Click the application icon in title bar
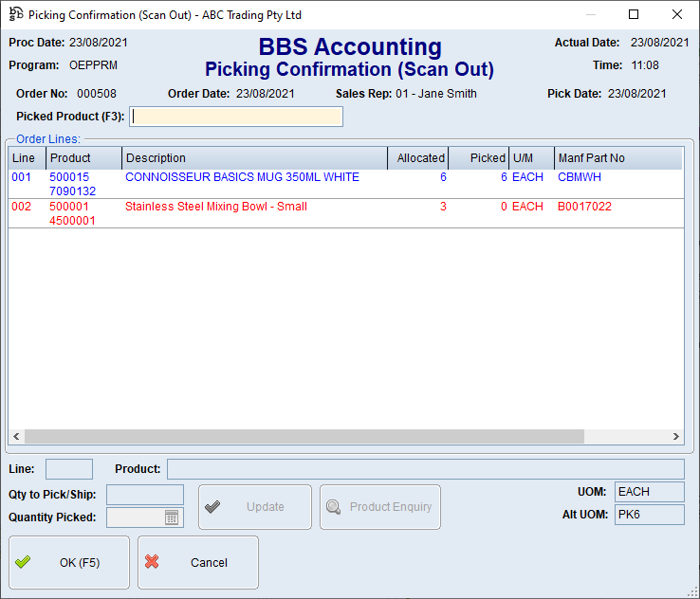 pyautogui.click(x=15, y=14)
